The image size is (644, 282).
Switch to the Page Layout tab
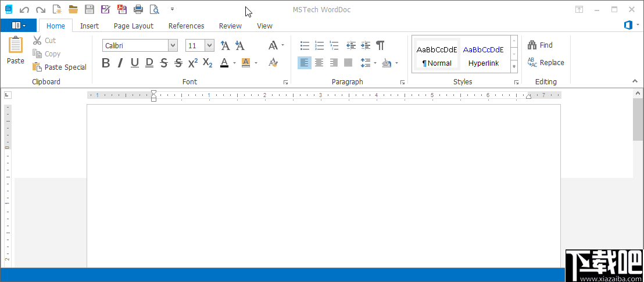pyautogui.click(x=134, y=26)
